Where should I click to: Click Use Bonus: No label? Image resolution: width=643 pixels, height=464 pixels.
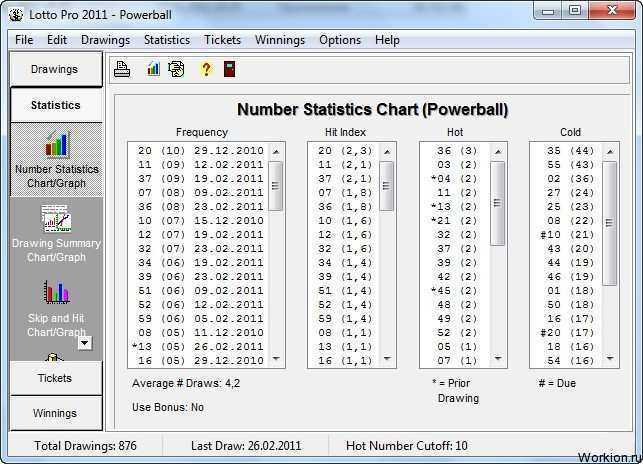[168, 407]
